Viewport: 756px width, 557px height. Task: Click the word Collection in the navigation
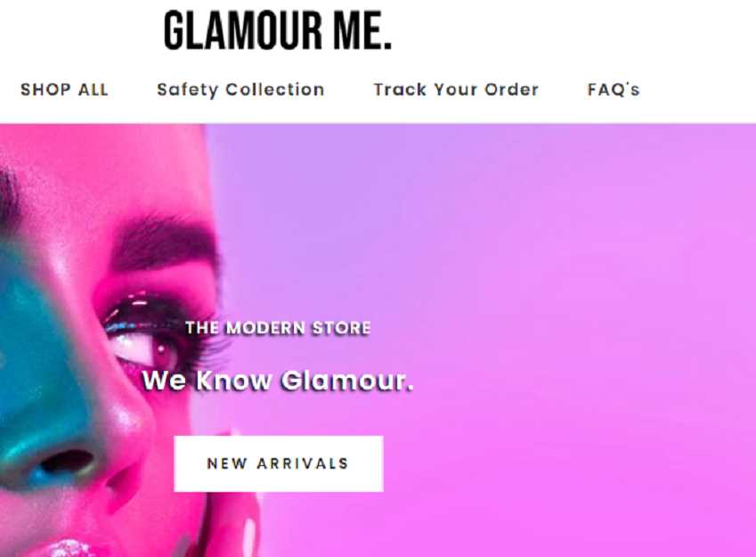275,90
